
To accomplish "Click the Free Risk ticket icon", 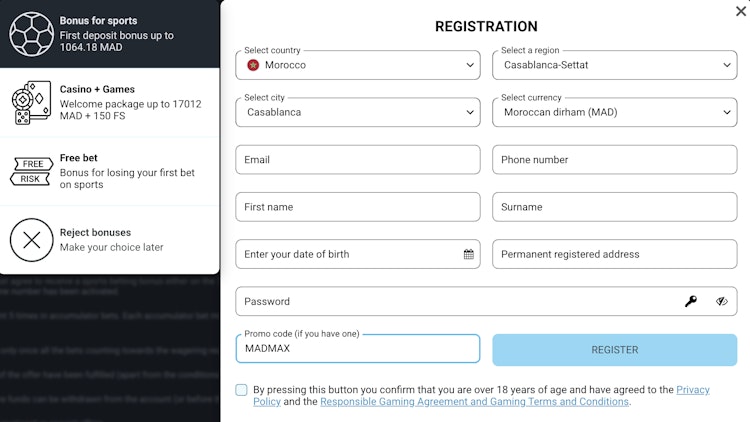I will [x=31, y=171].
